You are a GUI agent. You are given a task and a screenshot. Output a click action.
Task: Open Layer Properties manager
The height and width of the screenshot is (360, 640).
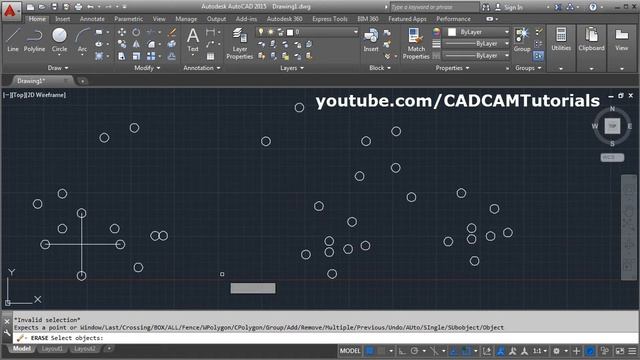(240, 44)
